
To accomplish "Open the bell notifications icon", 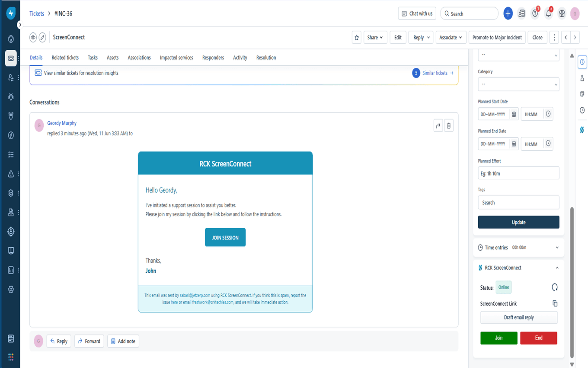I will (x=548, y=13).
